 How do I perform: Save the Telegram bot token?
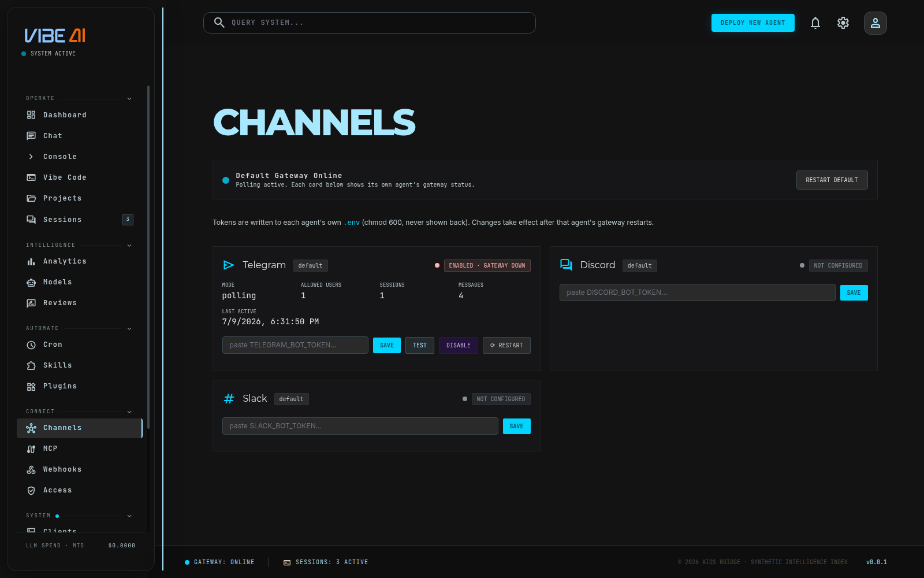point(387,345)
